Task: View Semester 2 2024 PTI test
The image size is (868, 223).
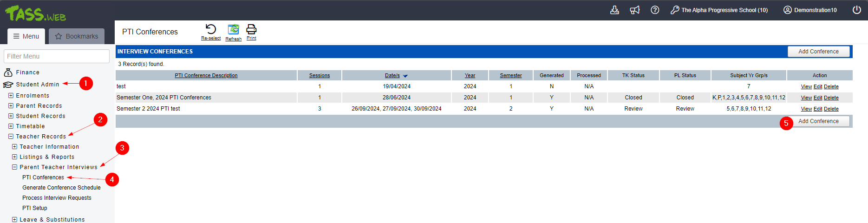Action: (806, 109)
